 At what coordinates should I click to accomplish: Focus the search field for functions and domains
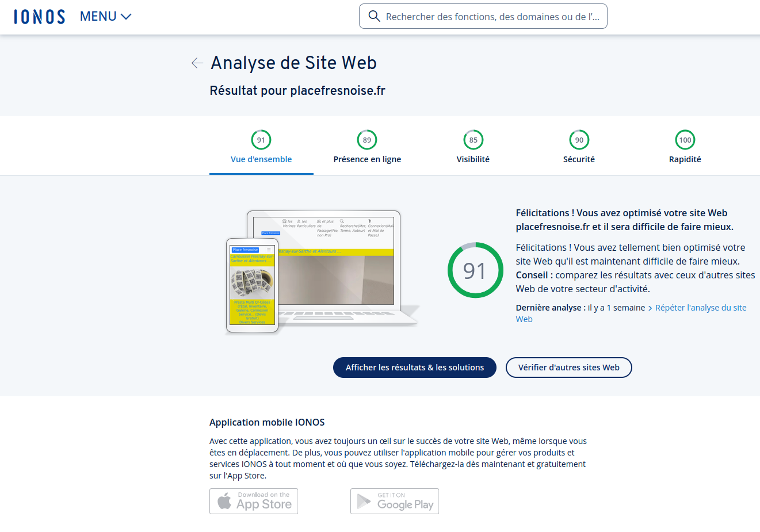[x=483, y=16]
